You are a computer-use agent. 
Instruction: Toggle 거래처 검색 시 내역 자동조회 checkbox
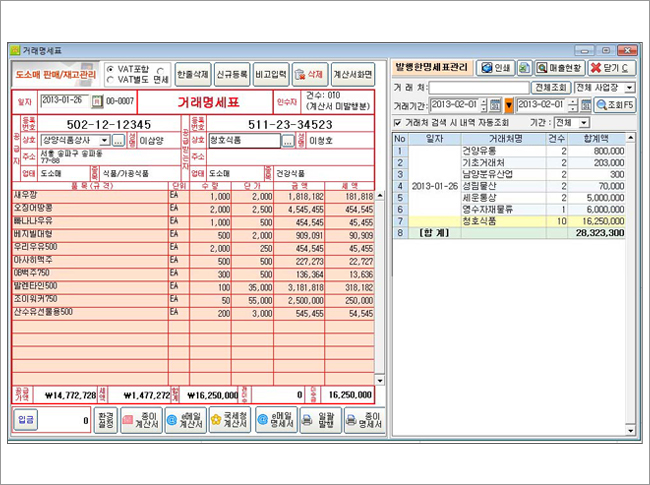click(399, 122)
